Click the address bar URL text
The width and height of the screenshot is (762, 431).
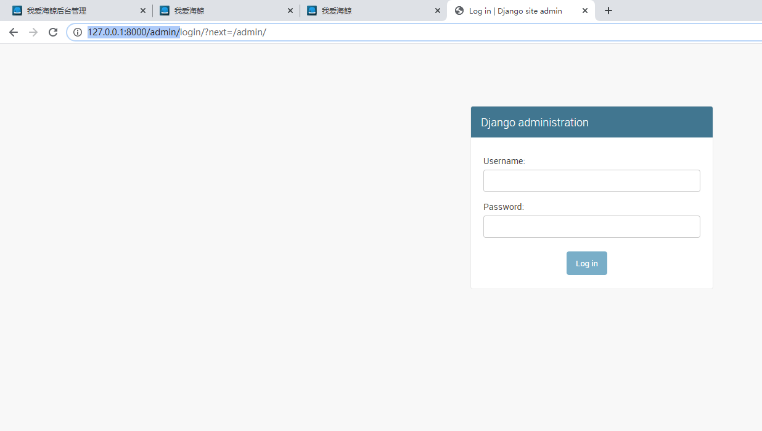(177, 32)
